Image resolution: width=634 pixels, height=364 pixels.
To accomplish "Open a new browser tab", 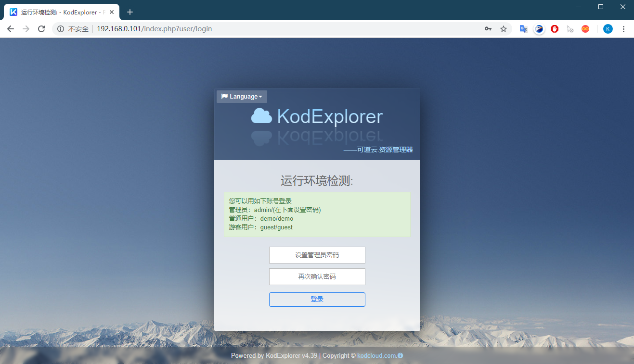I will [129, 12].
